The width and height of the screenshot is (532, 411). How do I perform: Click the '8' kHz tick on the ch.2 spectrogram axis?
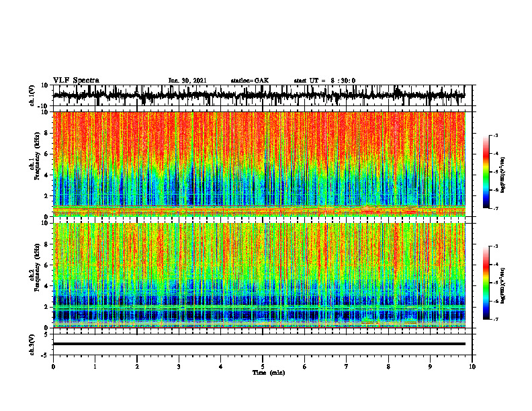[47, 244]
